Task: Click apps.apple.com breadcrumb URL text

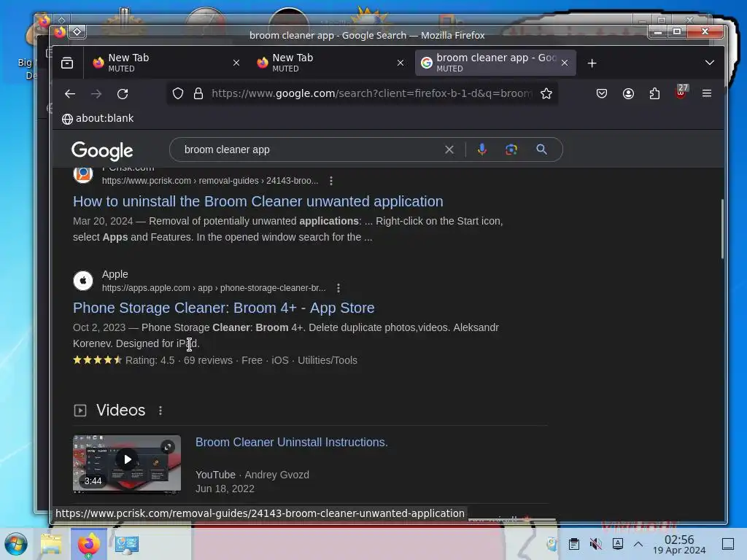Action: click(x=214, y=288)
